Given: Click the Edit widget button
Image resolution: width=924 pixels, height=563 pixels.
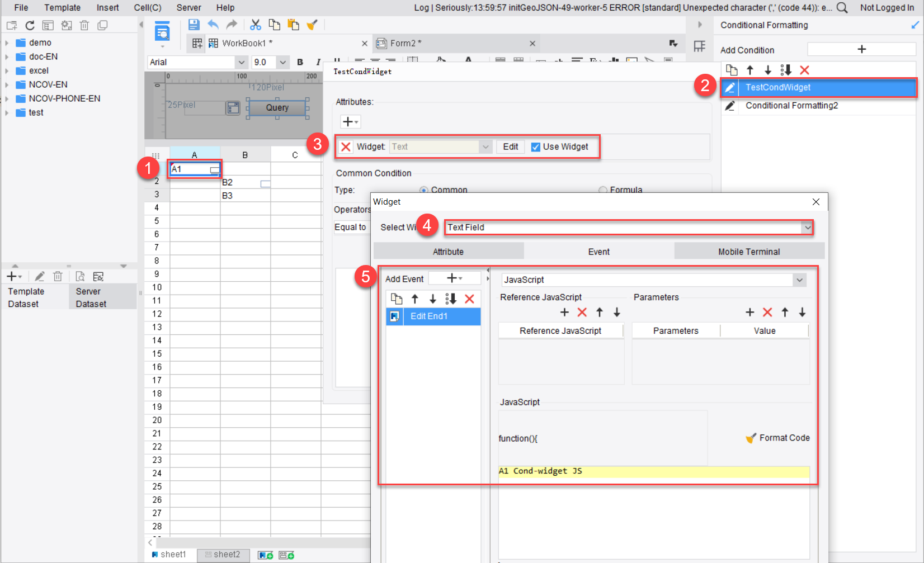Looking at the screenshot, I should [510, 146].
